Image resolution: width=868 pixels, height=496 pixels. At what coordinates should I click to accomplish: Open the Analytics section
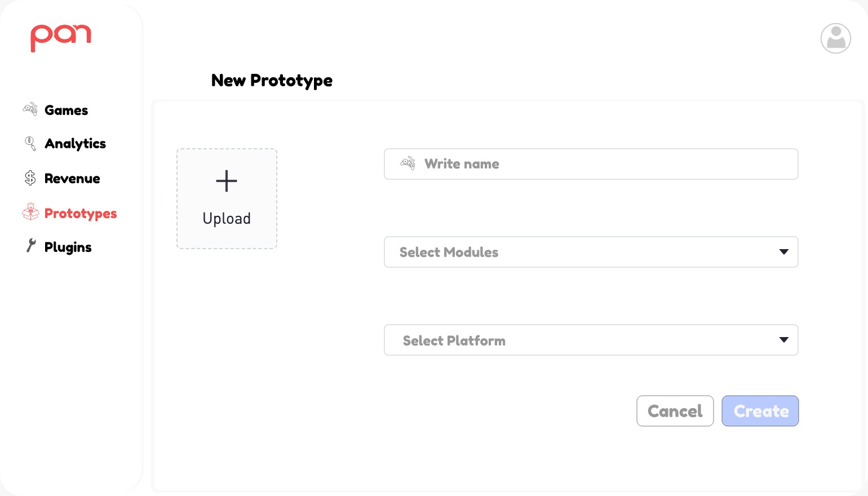point(75,144)
